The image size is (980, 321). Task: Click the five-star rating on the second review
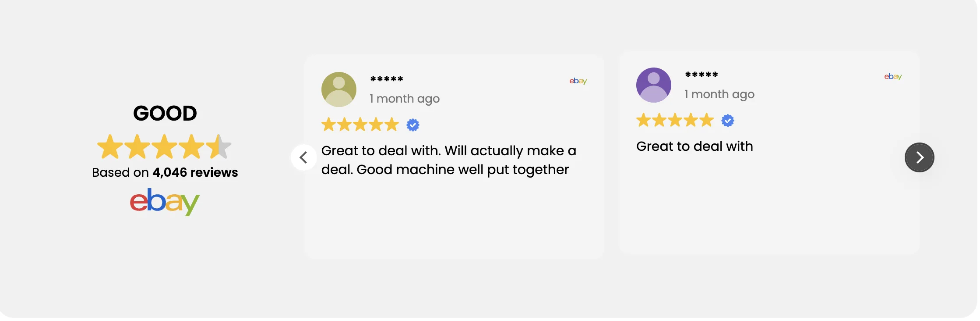[x=675, y=120]
